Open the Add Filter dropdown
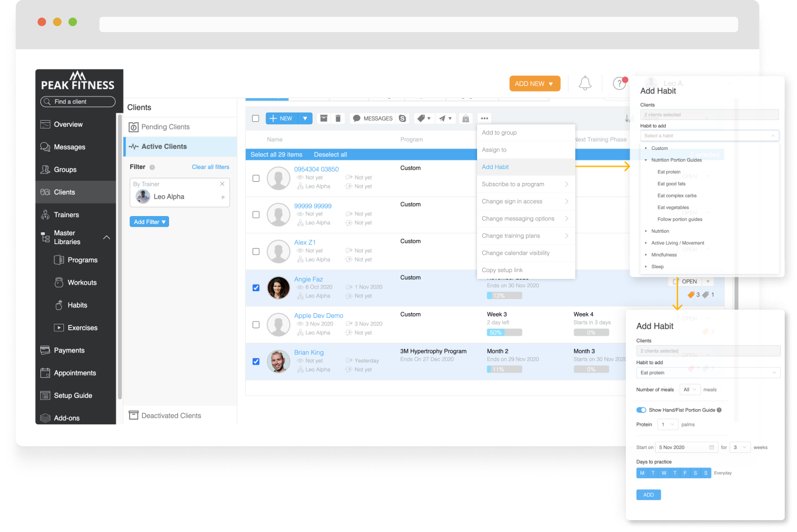This screenshot has width=797, height=532. 149,222
